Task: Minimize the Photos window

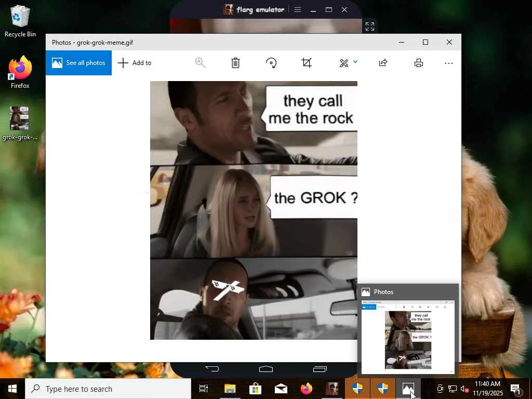Action: (402, 42)
